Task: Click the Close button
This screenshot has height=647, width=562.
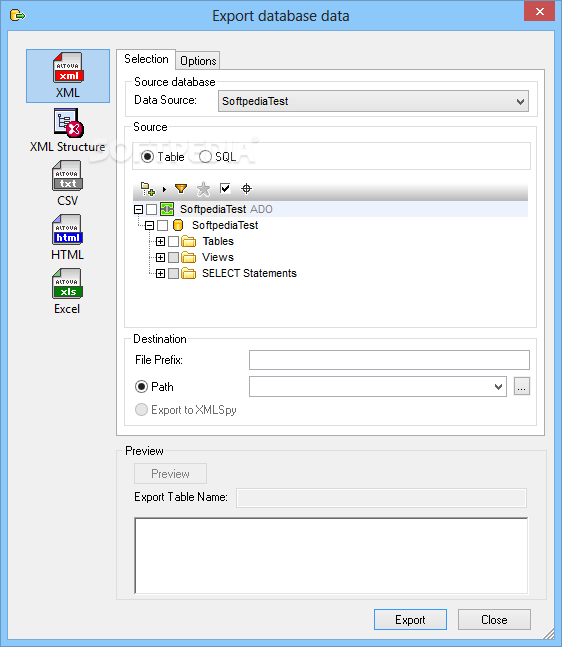Action: tap(494, 619)
